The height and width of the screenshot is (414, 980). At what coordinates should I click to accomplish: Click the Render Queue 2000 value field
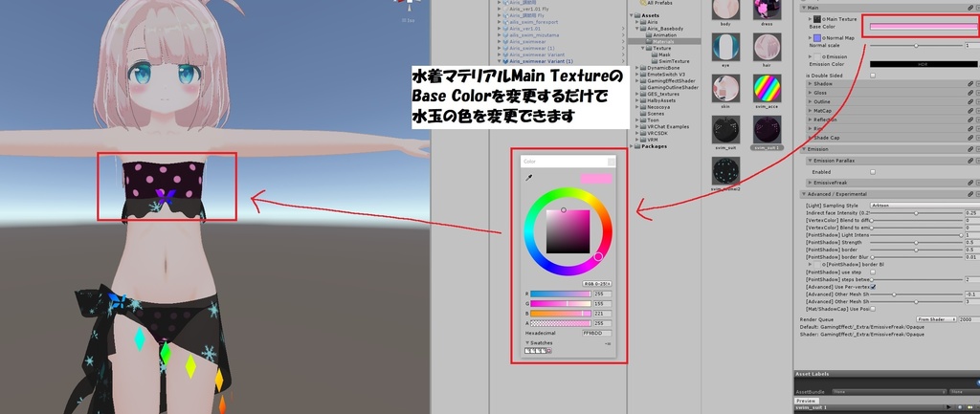pos(969,319)
